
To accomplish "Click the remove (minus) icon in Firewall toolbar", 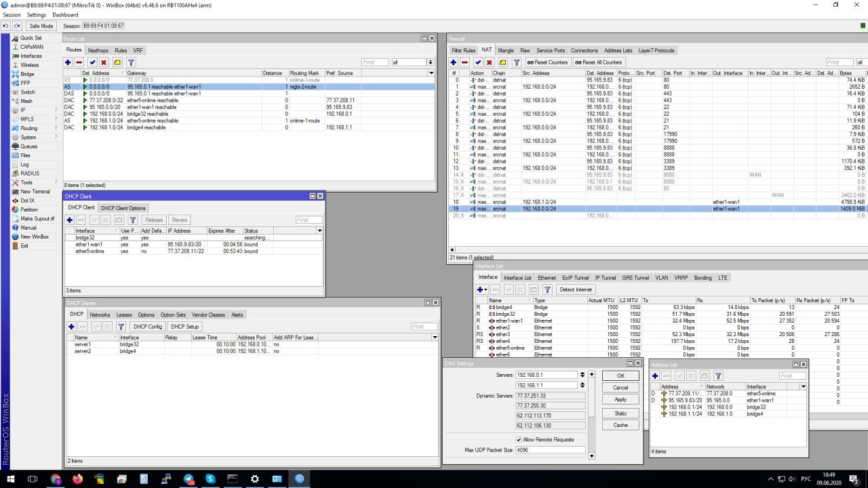I will tap(465, 62).
